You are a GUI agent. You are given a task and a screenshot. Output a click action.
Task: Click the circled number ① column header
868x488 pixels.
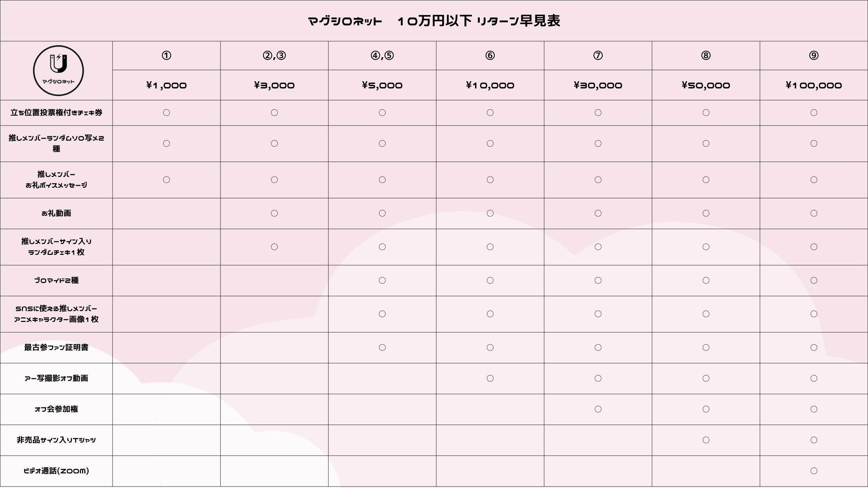(x=166, y=56)
